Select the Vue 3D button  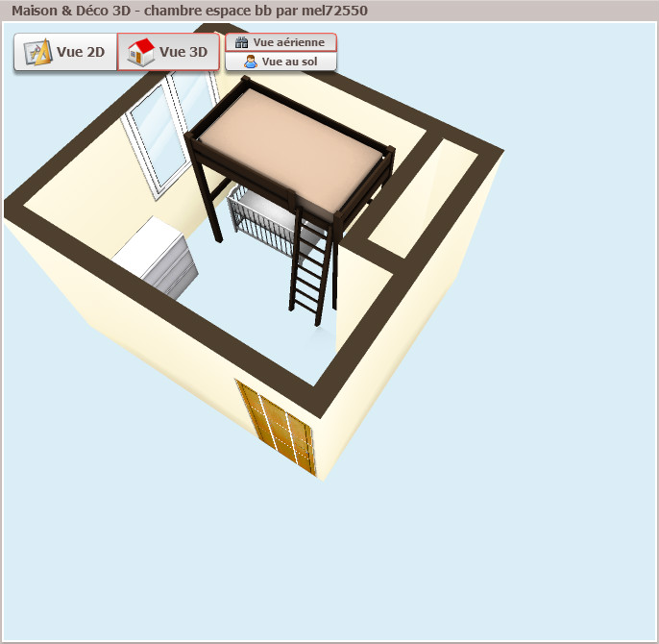[x=168, y=52]
